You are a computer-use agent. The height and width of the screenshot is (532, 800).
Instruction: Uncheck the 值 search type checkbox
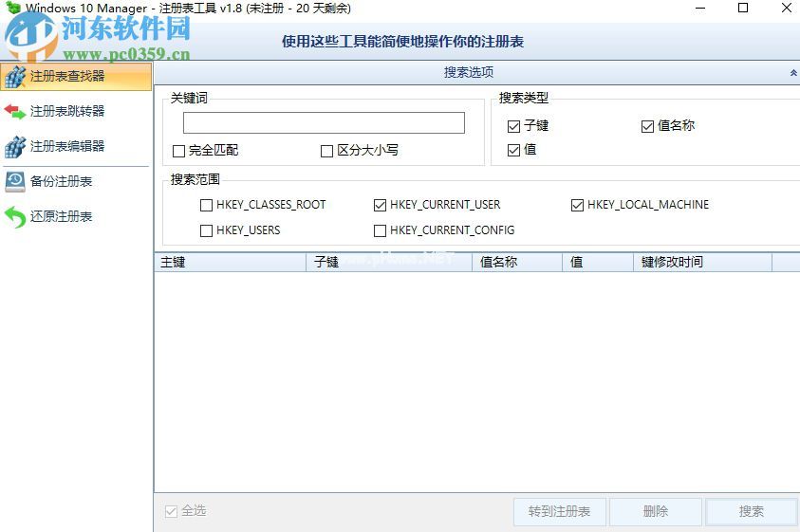pyautogui.click(x=513, y=150)
